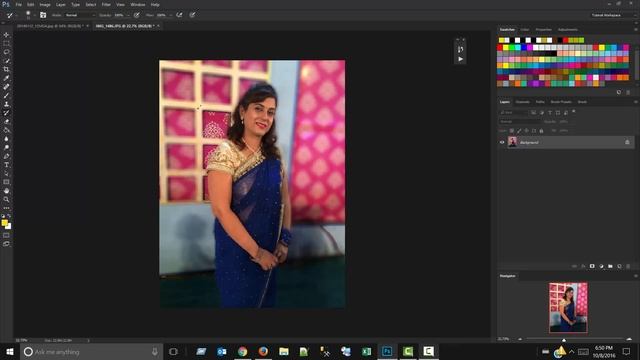Select the Gradient tool

[6, 130]
